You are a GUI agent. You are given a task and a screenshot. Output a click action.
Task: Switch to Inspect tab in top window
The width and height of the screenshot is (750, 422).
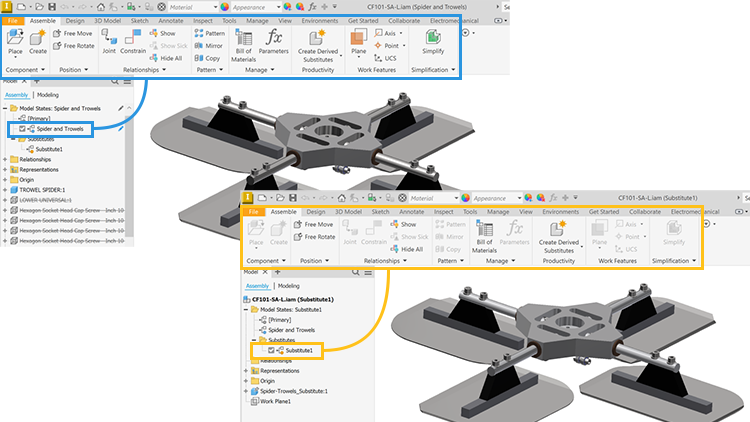coord(203,21)
